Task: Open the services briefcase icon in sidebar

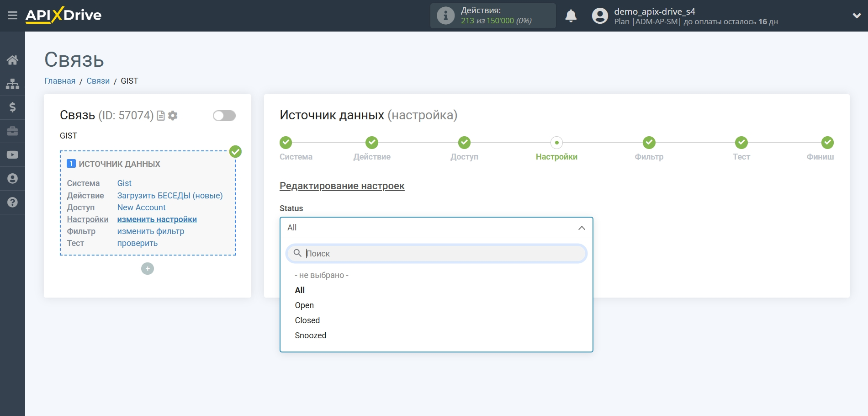Action: tap(12, 131)
